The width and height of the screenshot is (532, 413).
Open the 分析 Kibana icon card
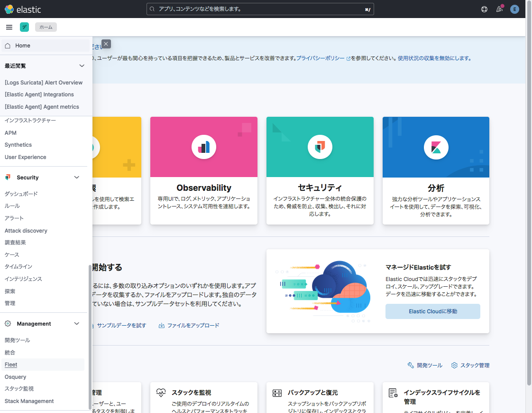(436, 147)
